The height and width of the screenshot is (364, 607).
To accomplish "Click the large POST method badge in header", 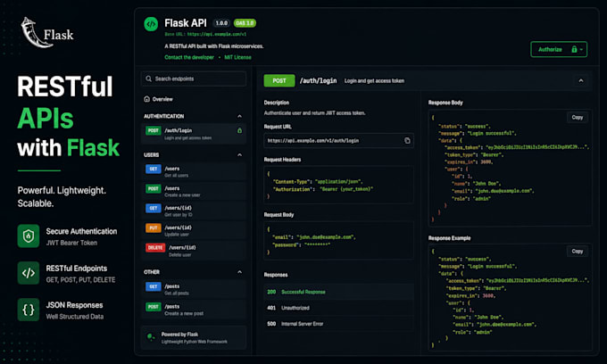I will point(279,80).
